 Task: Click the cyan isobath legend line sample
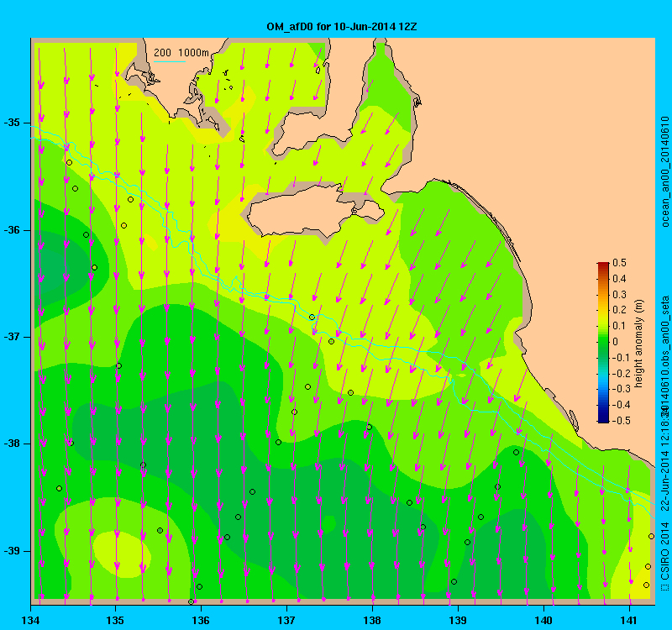click(x=170, y=61)
